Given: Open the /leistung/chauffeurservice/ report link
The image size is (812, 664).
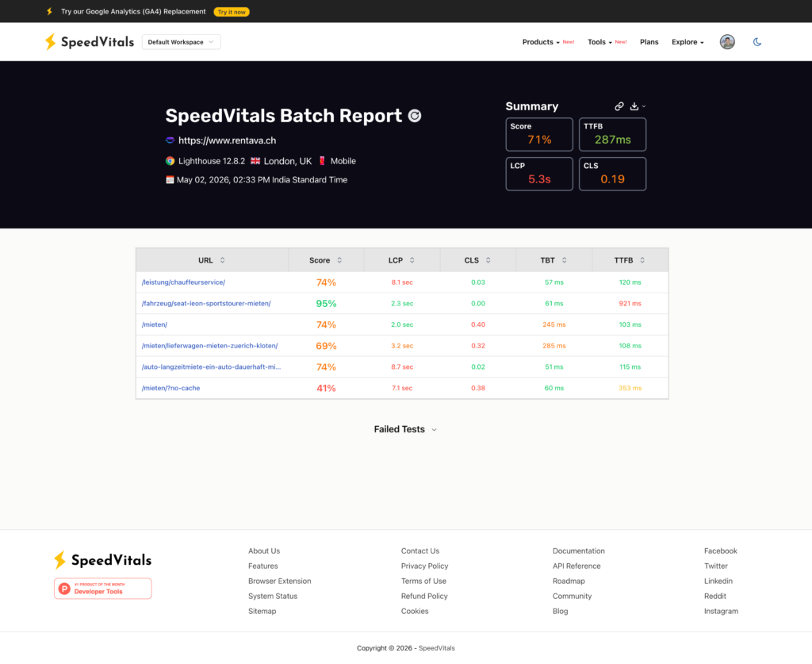Looking at the screenshot, I should point(183,282).
